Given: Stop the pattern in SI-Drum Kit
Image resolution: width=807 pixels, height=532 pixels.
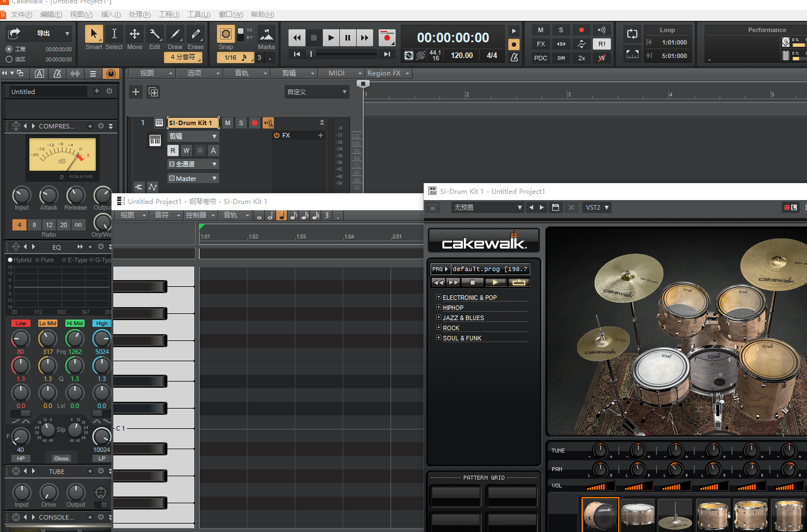Looking at the screenshot, I should (473, 282).
